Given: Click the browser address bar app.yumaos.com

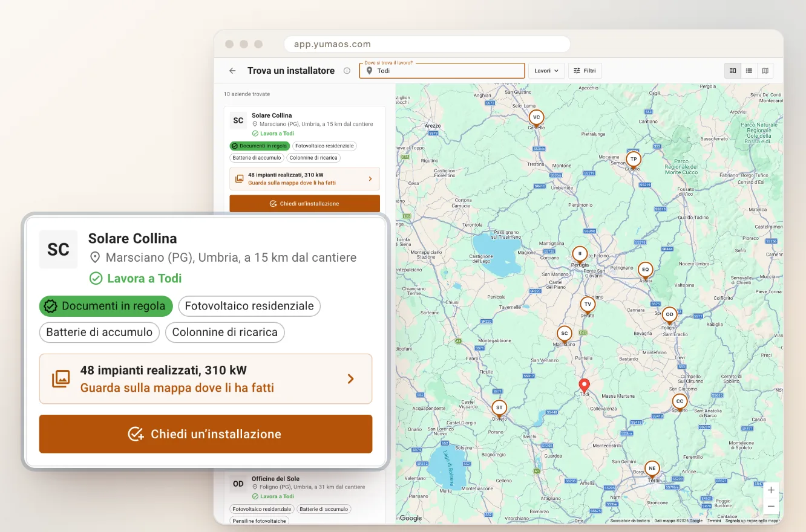Looking at the screenshot, I should (427, 44).
